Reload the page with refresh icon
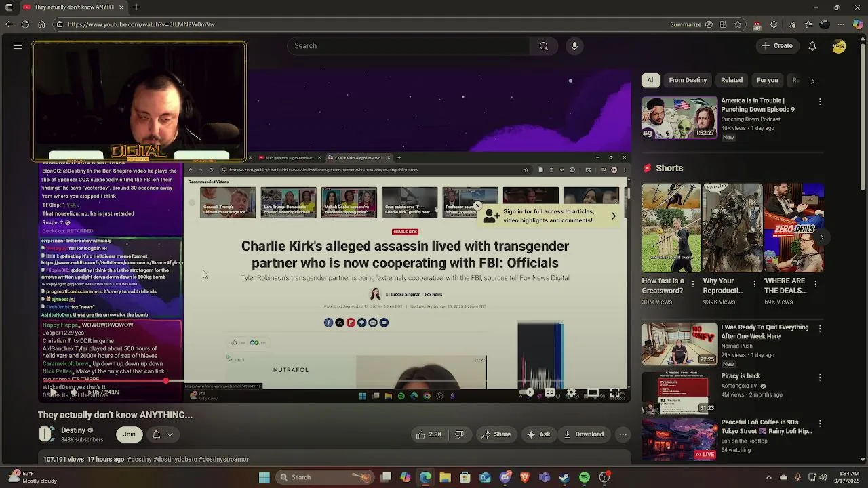The height and width of the screenshot is (488, 868). point(25,24)
